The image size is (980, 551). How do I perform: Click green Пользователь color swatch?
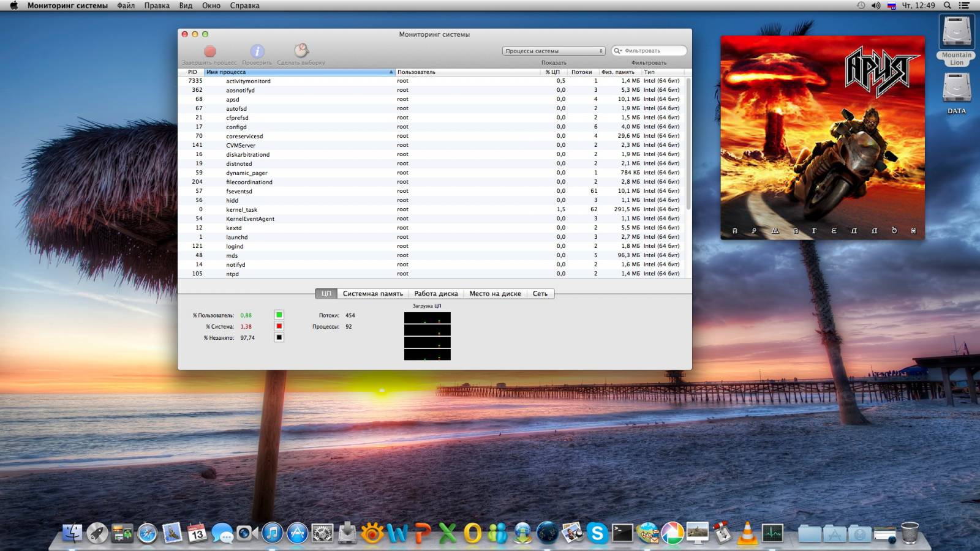tap(279, 315)
